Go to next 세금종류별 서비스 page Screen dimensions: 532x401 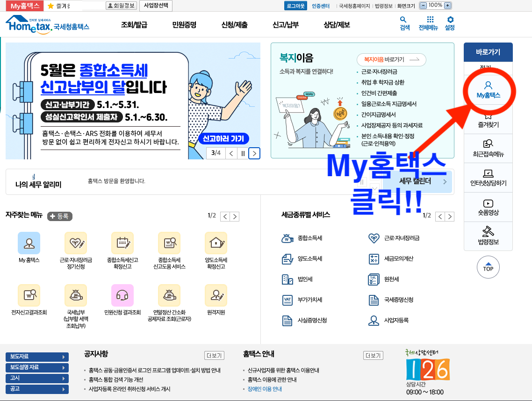[x=450, y=216]
